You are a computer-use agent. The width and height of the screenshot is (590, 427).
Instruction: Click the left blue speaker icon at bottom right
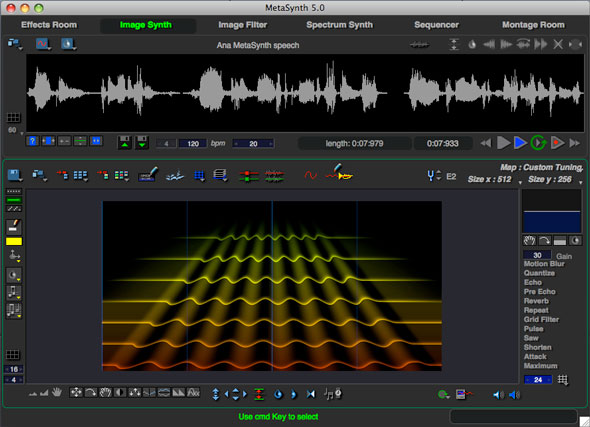point(498,395)
